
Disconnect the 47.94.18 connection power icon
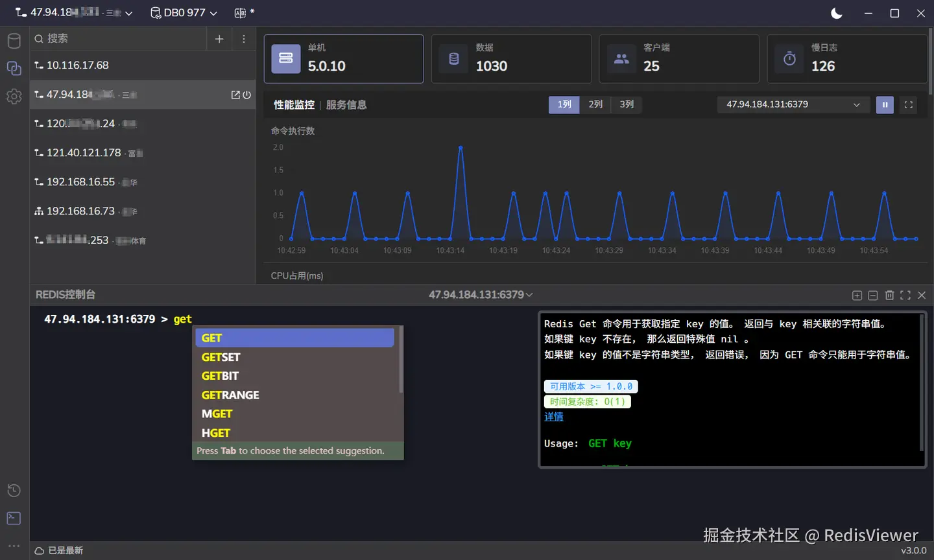pos(246,95)
